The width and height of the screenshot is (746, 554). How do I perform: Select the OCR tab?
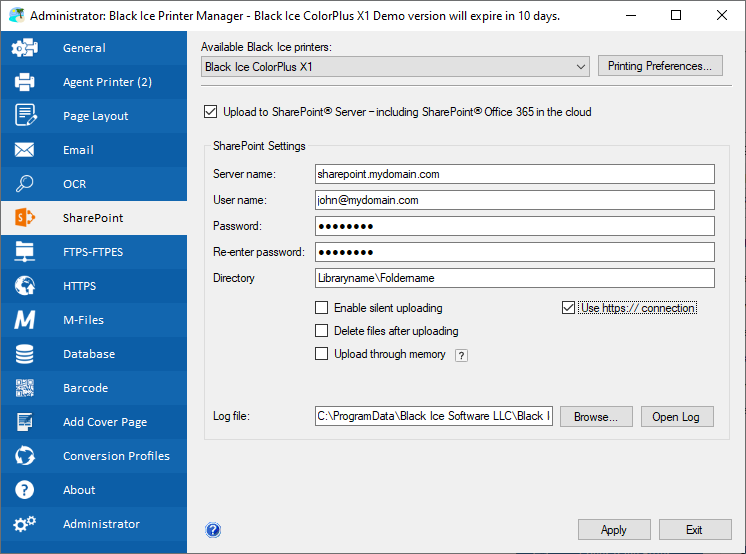(94, 184)
